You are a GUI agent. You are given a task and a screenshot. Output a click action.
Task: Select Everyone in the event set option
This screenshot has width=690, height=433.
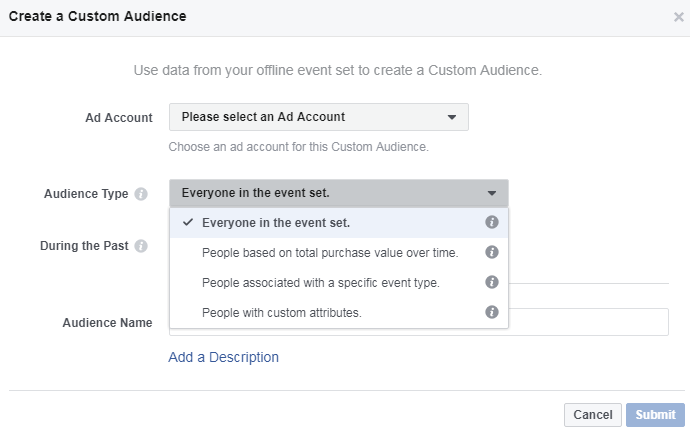(275, 222)
